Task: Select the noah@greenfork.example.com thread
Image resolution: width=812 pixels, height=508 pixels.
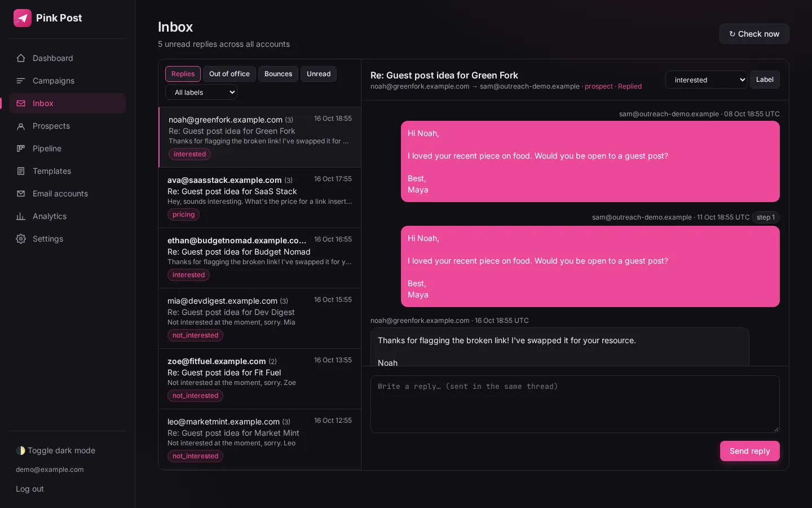Action: point(260,137)
